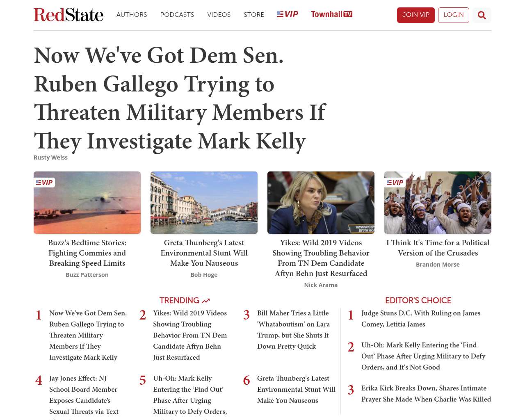
Task: Open Editor's Choice story about Erika Kirk
Action: (426, 393)
